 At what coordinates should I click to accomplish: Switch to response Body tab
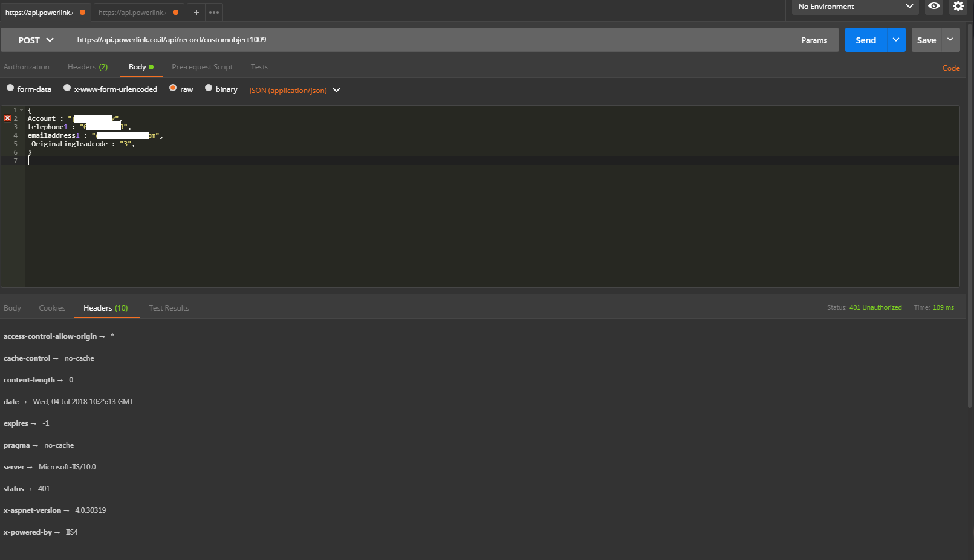point(12,308)
